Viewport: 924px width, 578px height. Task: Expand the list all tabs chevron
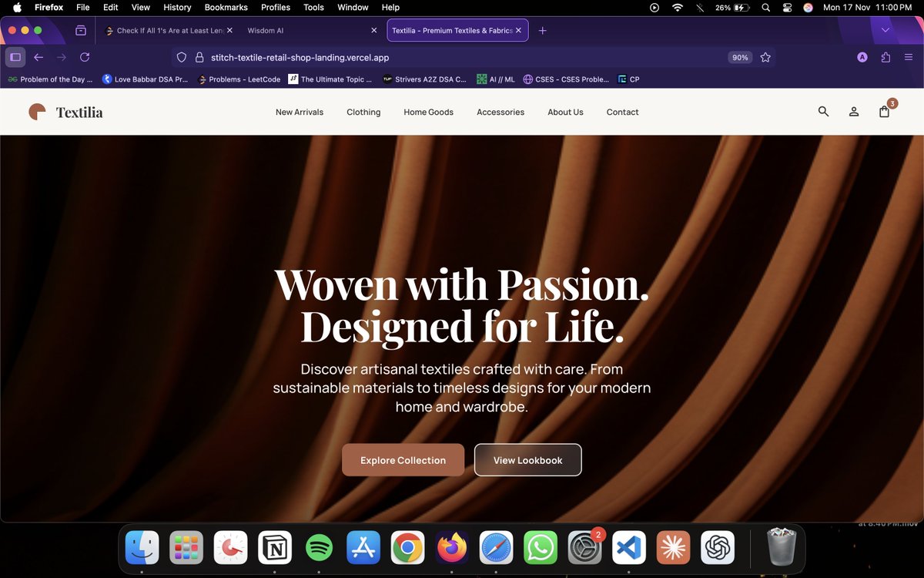point(885,30)
